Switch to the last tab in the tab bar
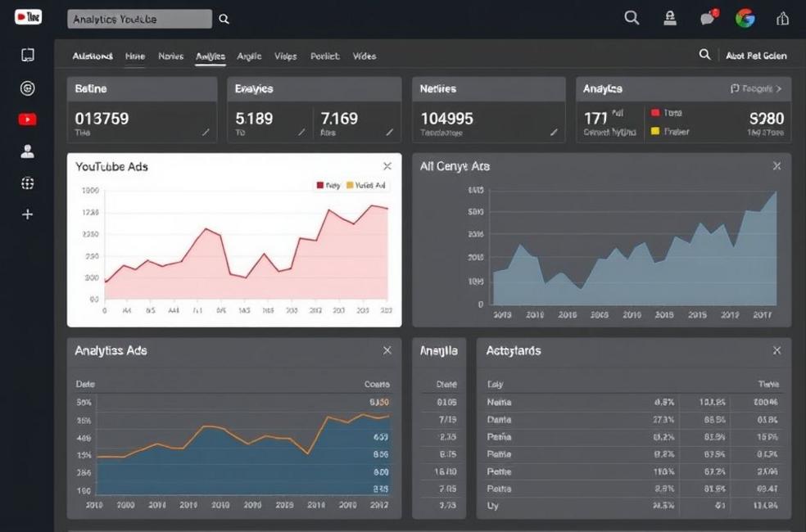The height and width of the screenshot is (532, 806). coord(365,56)
